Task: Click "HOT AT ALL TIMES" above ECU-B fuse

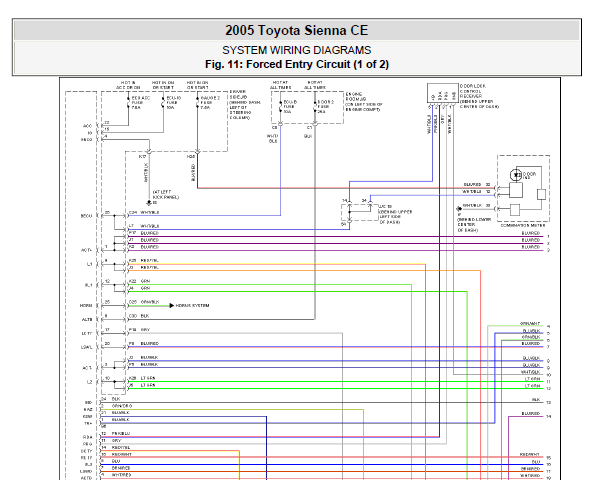Action: (280, 85)
